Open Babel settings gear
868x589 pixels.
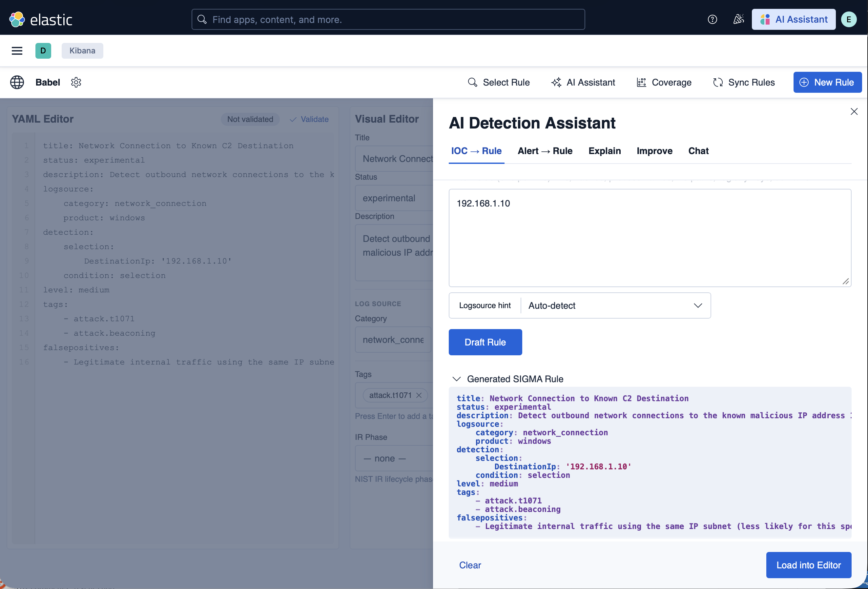[x=76, y=82]
